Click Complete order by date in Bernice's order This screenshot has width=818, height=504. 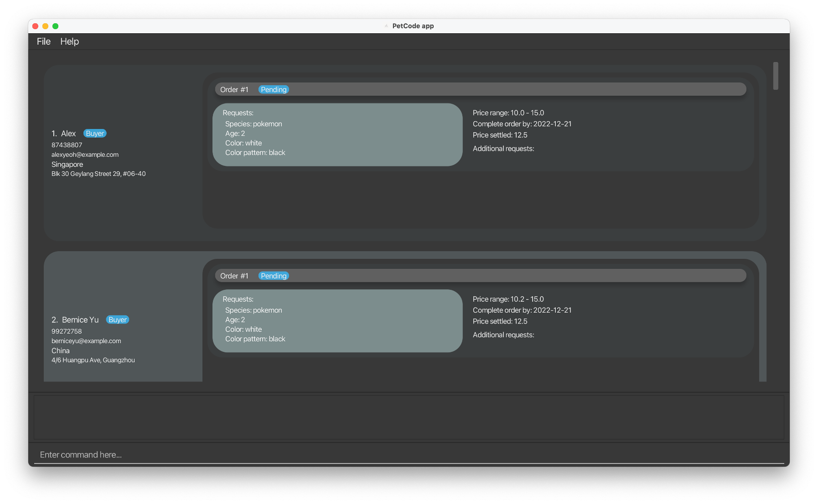coord(522,310)
